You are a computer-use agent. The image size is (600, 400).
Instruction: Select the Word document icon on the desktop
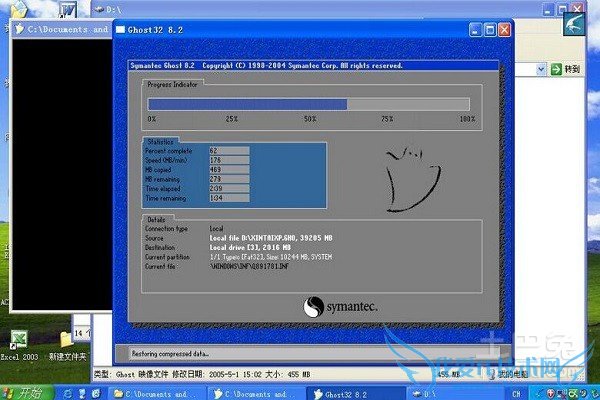click(68, 9)
